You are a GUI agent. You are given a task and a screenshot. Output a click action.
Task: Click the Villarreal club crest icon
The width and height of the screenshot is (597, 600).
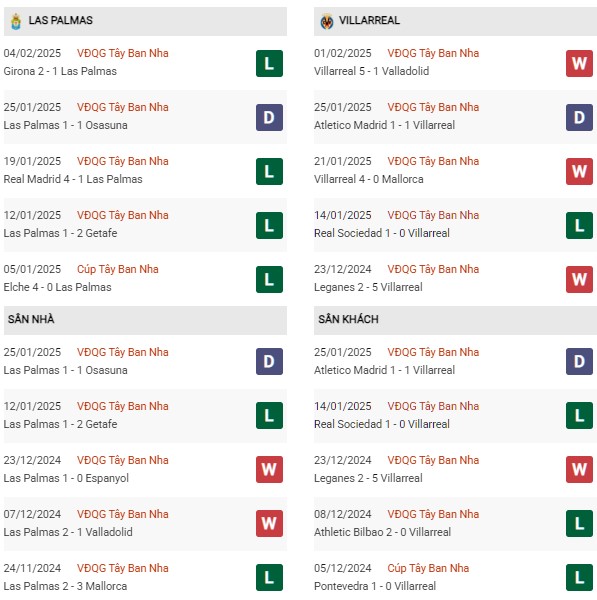(x=326, y=21)
